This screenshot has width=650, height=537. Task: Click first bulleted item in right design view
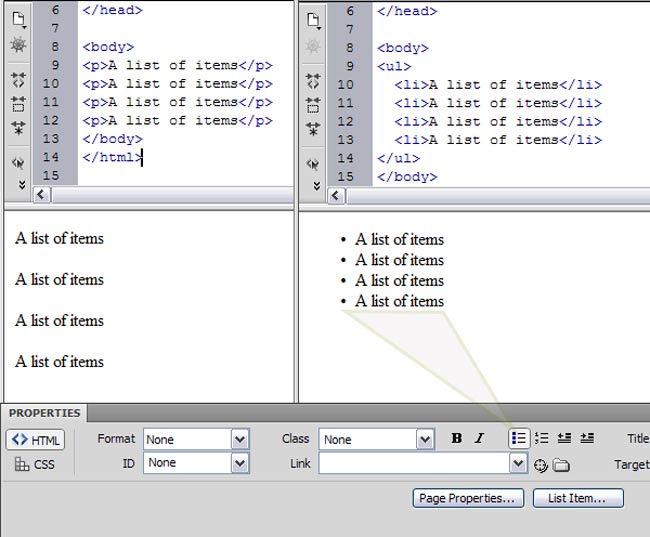click(x=399, y=240)
